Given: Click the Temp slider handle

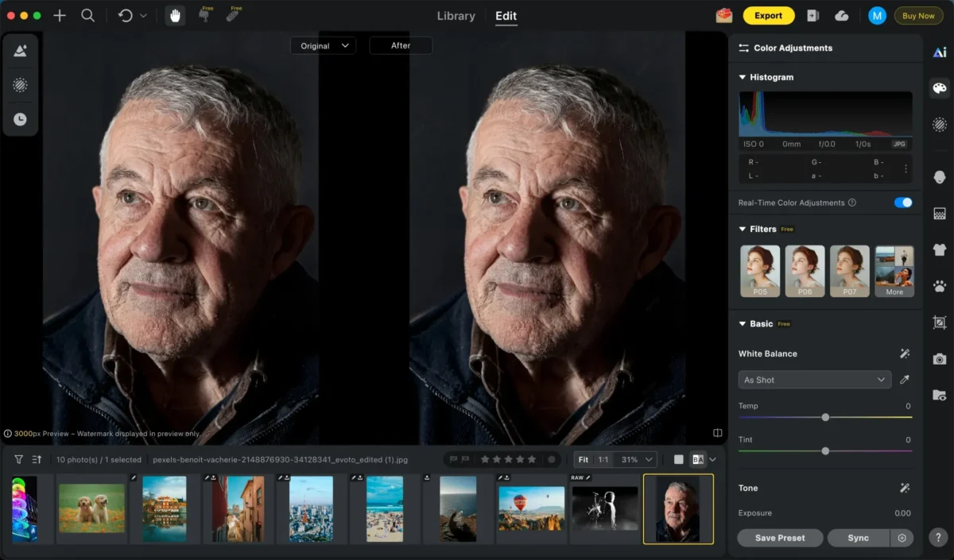Looking at the screenshot, I should (x=825, y=417).
